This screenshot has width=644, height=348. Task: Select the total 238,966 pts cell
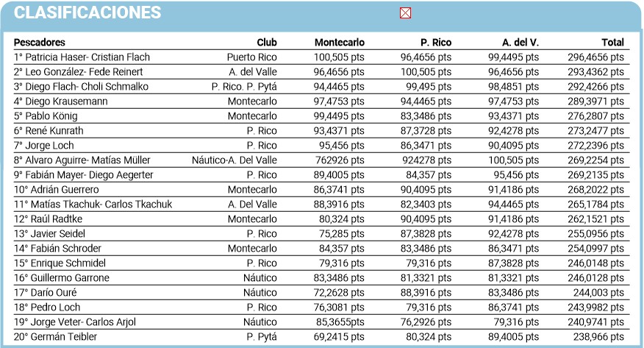599,337
